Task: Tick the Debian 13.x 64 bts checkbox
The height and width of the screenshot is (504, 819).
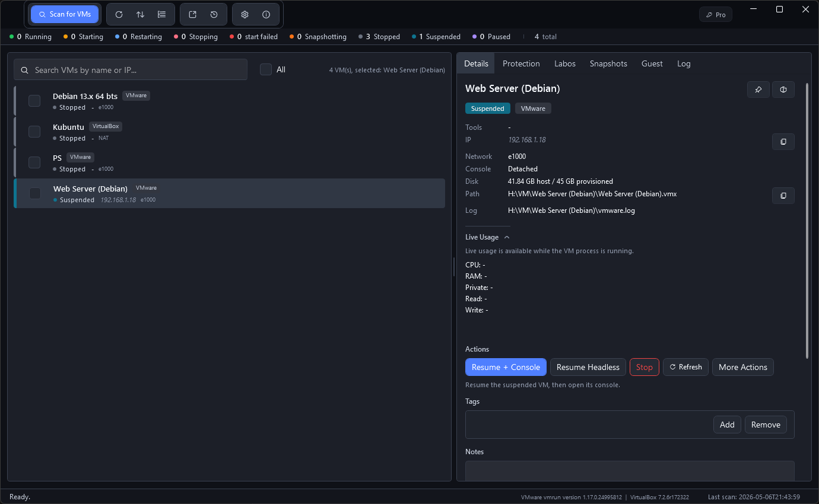Action: [x=34, y=101]
